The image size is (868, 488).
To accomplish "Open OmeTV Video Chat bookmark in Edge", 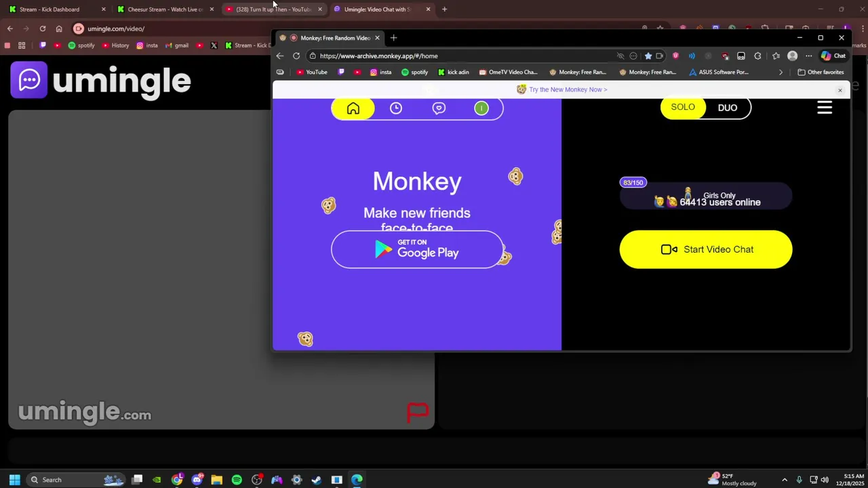I will 508,72.
